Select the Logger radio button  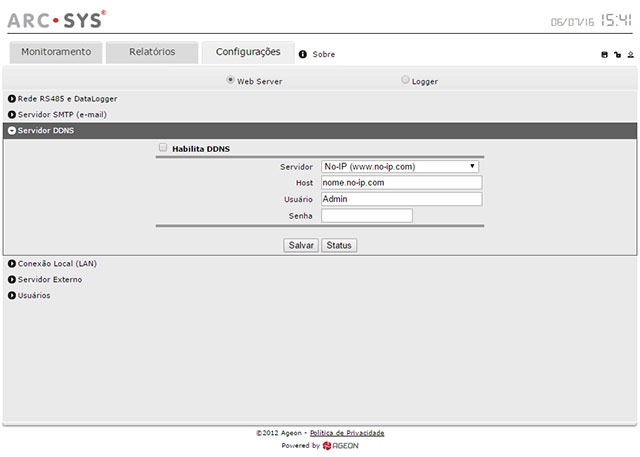405,80
